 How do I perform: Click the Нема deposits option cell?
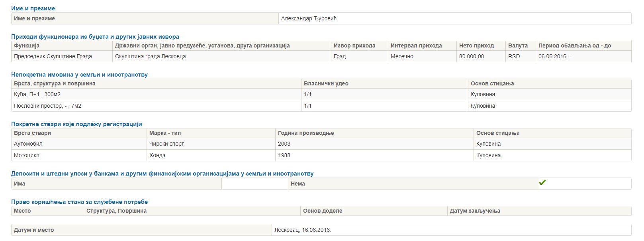click(298, 184)
